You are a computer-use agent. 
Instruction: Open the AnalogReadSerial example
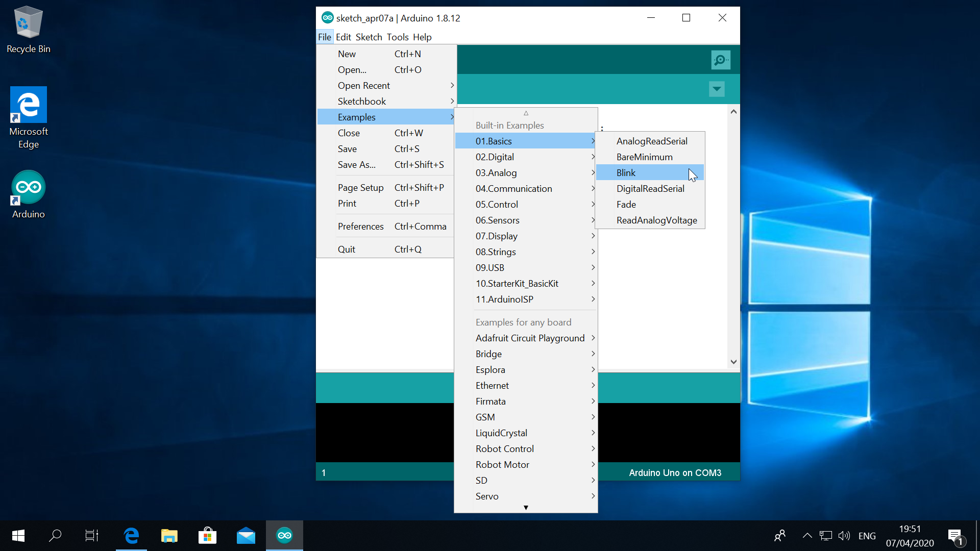(x=650, y=141)
